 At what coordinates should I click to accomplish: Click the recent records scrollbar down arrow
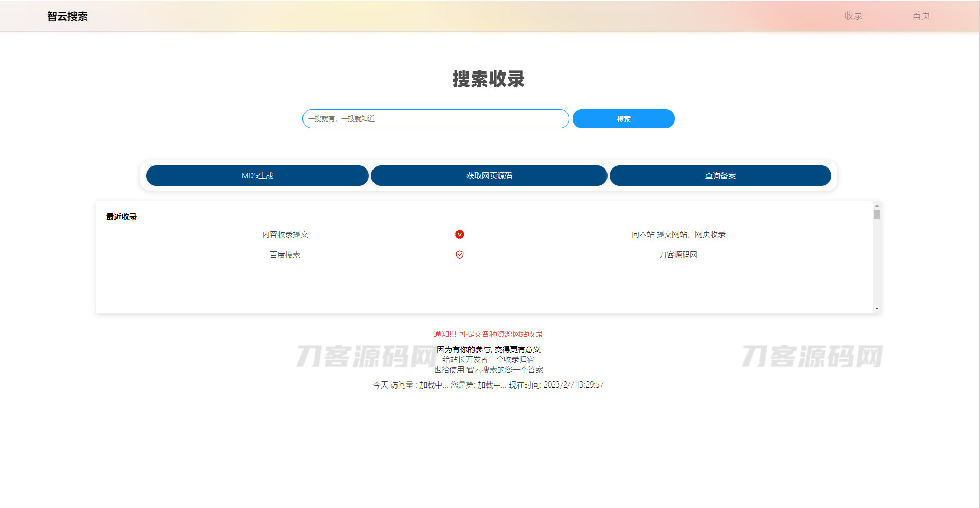tap(877, 308)
